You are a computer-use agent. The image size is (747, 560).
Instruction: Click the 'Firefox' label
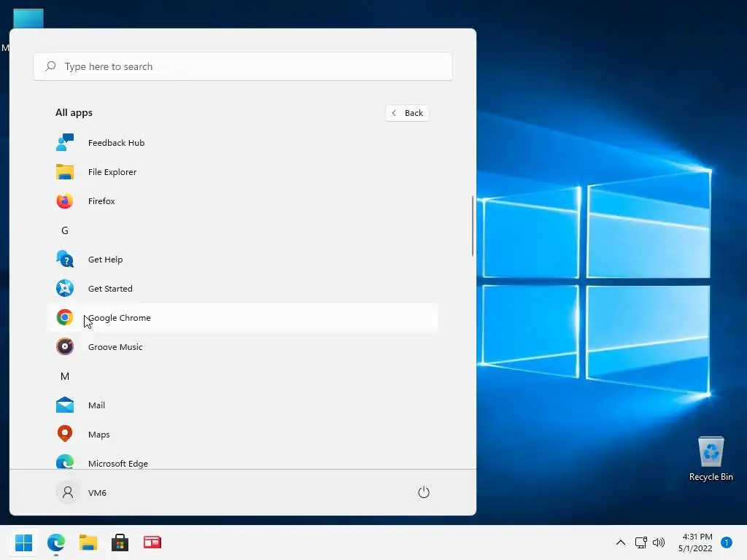point(101,201)
